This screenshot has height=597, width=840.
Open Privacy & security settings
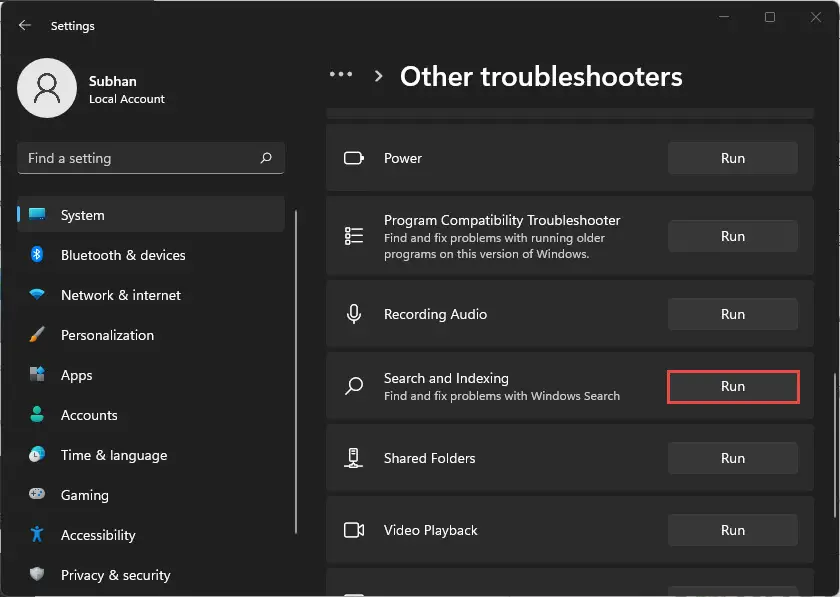151,574
